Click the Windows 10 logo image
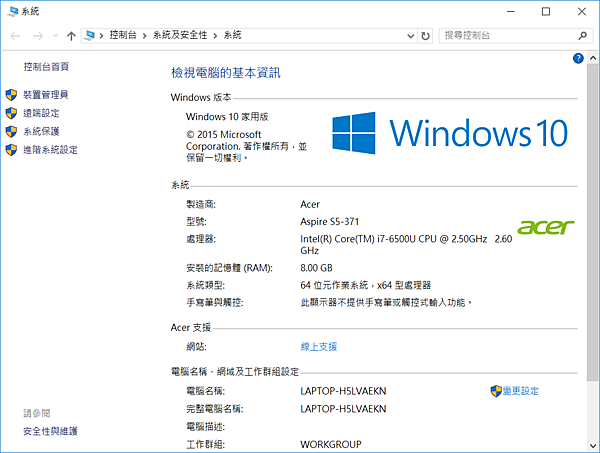The image size is (600, 453). point(450,133)
